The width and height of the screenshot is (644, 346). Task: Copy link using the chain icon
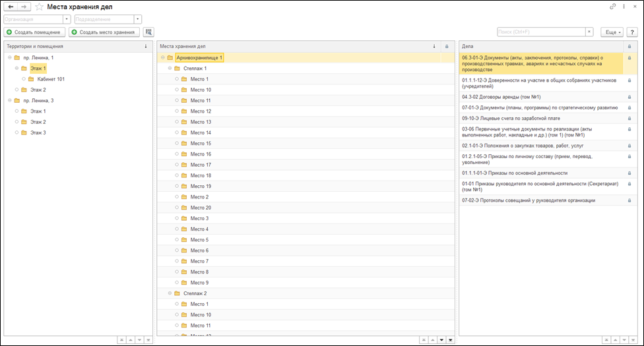[613, 7]
